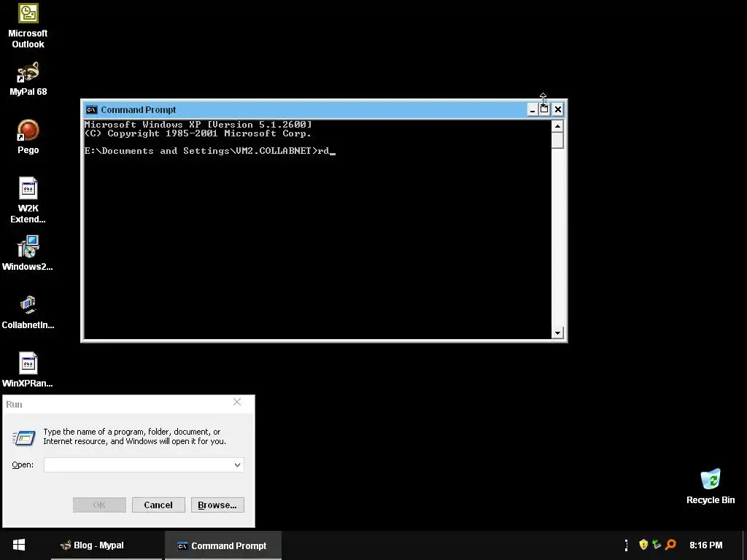The width and height of the screenshot is (747, 560).
Task: Click the Command Prompt scrollbar up arrow
Action: coord(557,126)
